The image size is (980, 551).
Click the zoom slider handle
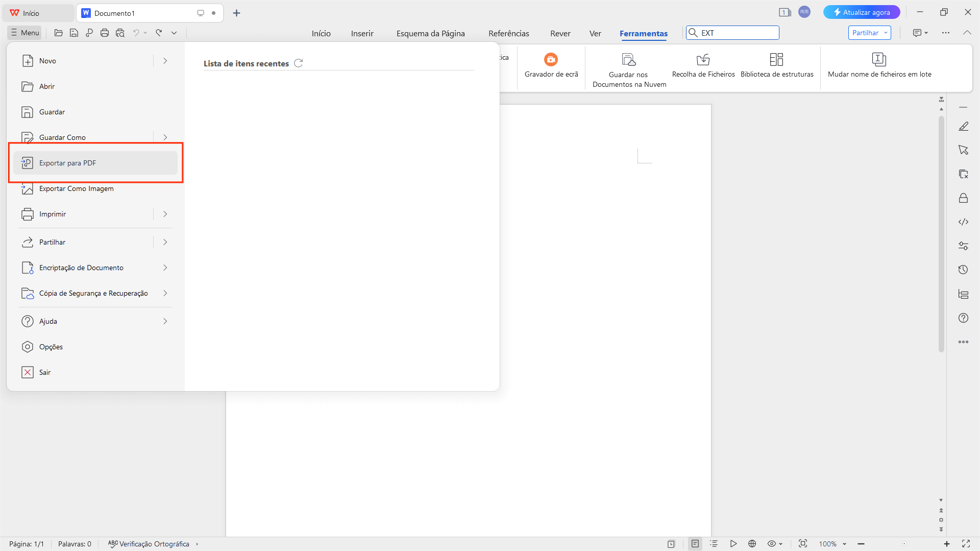click(904, 544)
